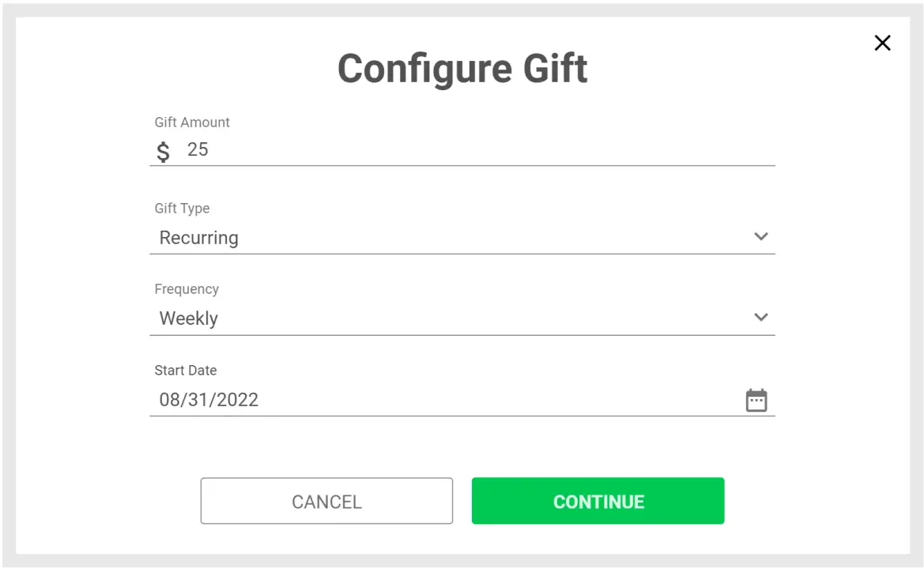Click the chevron icon on Frequency field

(761, 317)
